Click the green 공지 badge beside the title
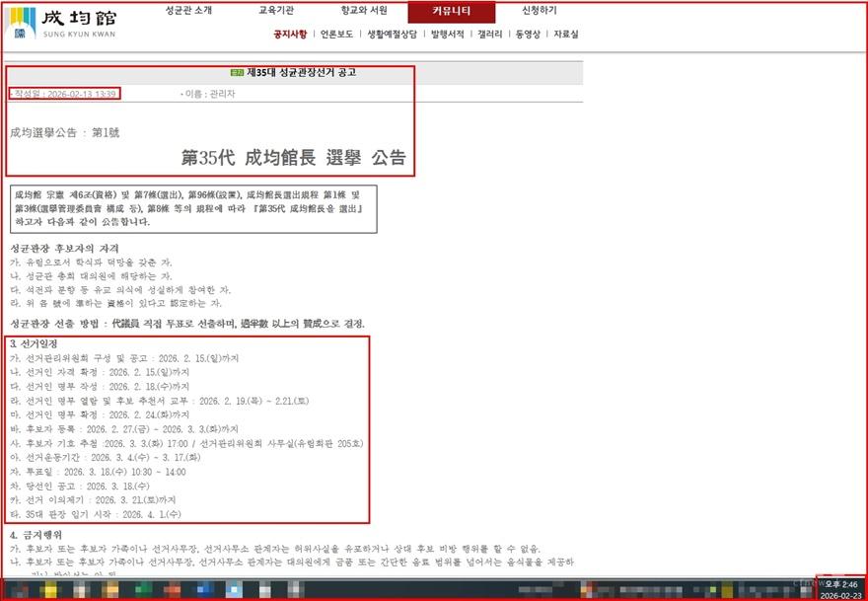Screen dimensions: 868x601 tap(238, 73)
